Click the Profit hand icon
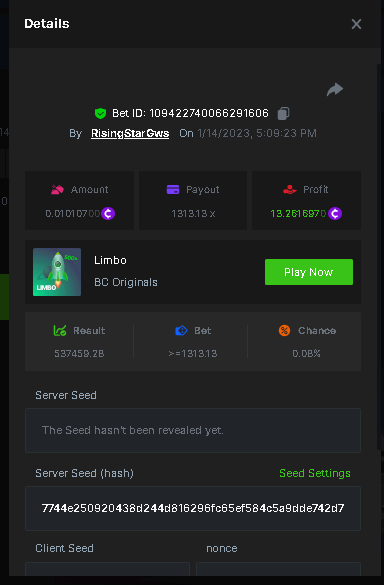 point(290,190)
